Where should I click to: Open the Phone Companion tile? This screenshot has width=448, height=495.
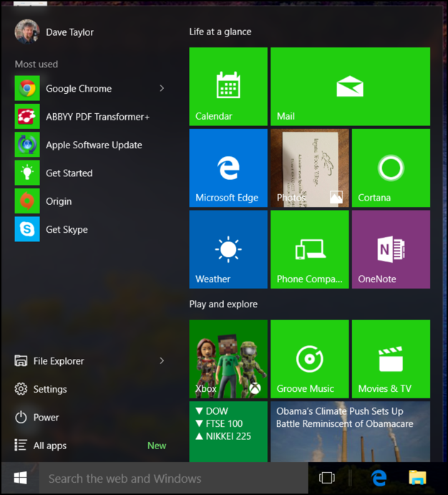(x=310, y=249)
